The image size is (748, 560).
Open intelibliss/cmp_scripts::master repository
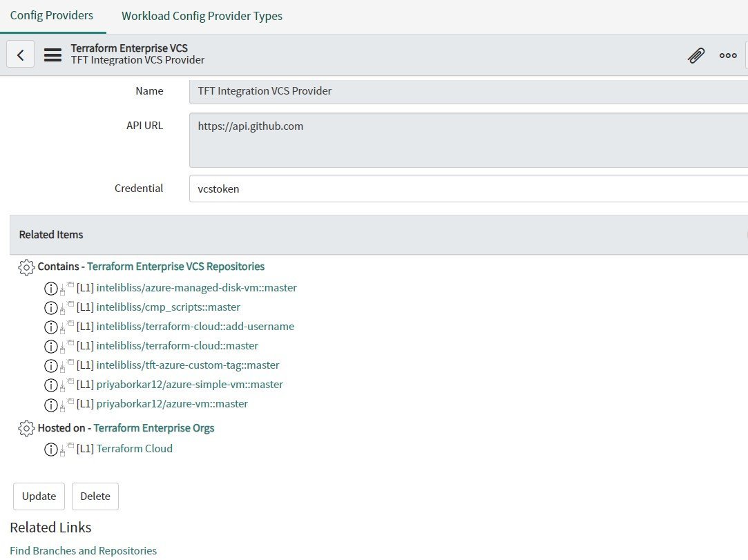pos(169,307)
